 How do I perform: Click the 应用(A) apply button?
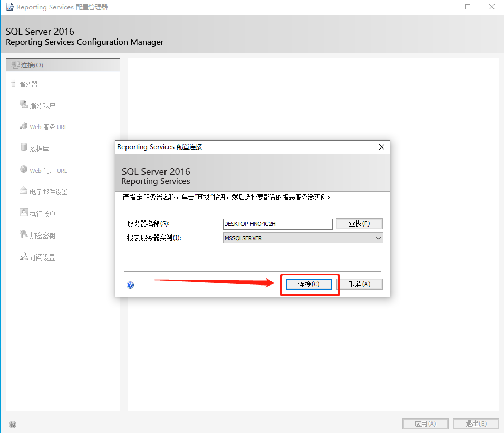coord(425,424)
